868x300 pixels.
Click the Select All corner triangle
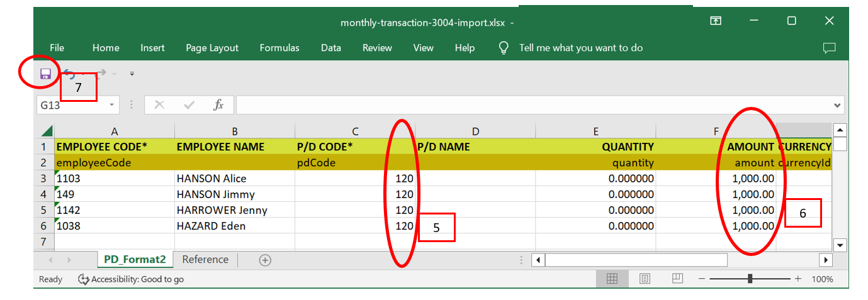click(47, 131)
